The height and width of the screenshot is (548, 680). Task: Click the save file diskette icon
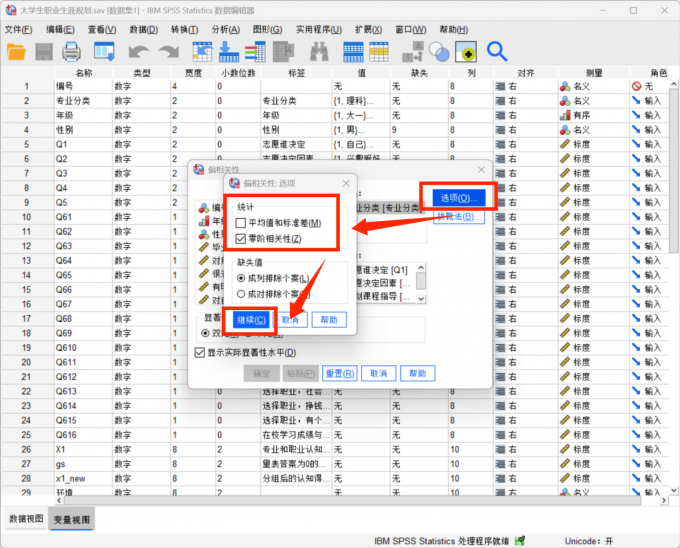(44, 52)
